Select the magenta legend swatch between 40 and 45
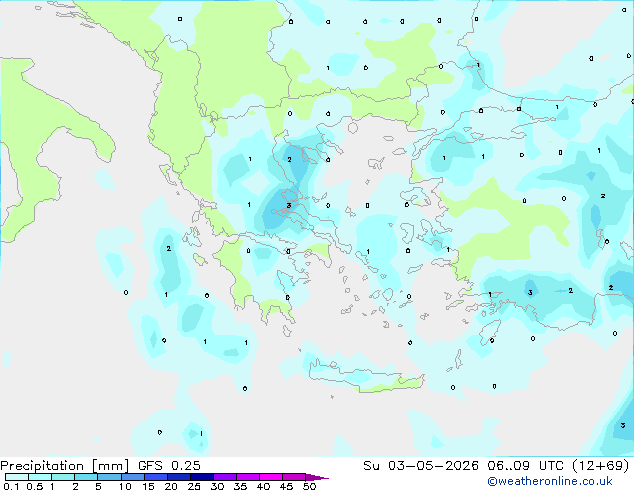 coord(271,477)
